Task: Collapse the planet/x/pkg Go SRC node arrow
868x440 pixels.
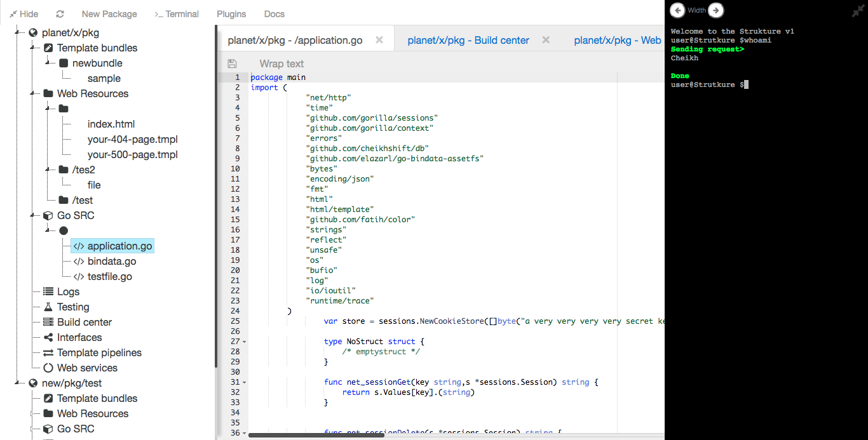Action: pos(32,216)
